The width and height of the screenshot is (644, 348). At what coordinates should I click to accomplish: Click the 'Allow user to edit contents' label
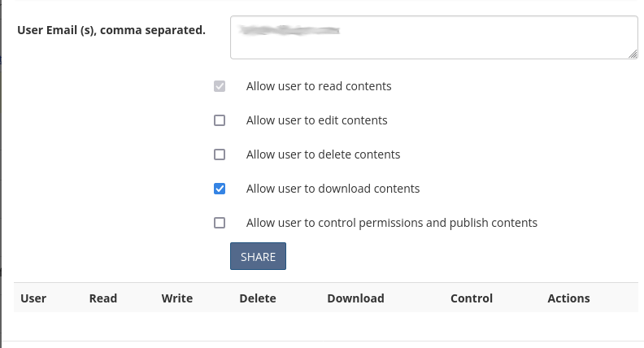(x=316, y=120)
